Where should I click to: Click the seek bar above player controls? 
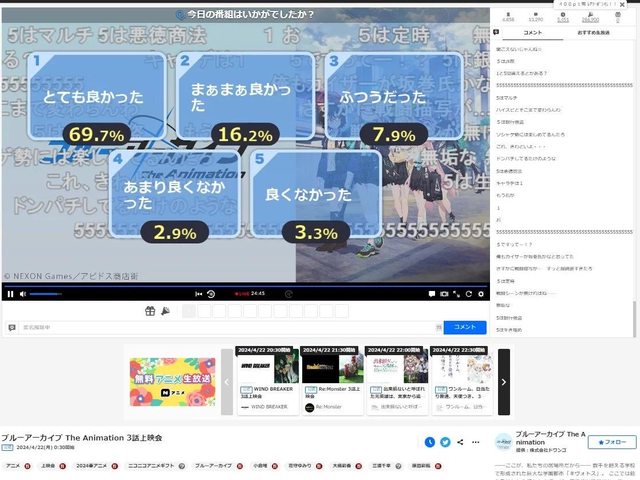click(x=245, y=285)
